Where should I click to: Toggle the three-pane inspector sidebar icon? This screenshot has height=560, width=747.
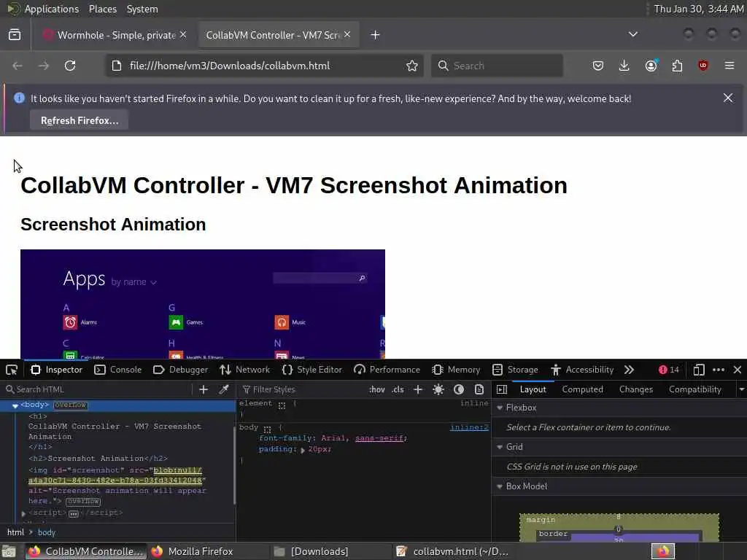click(x=502, y=389)
